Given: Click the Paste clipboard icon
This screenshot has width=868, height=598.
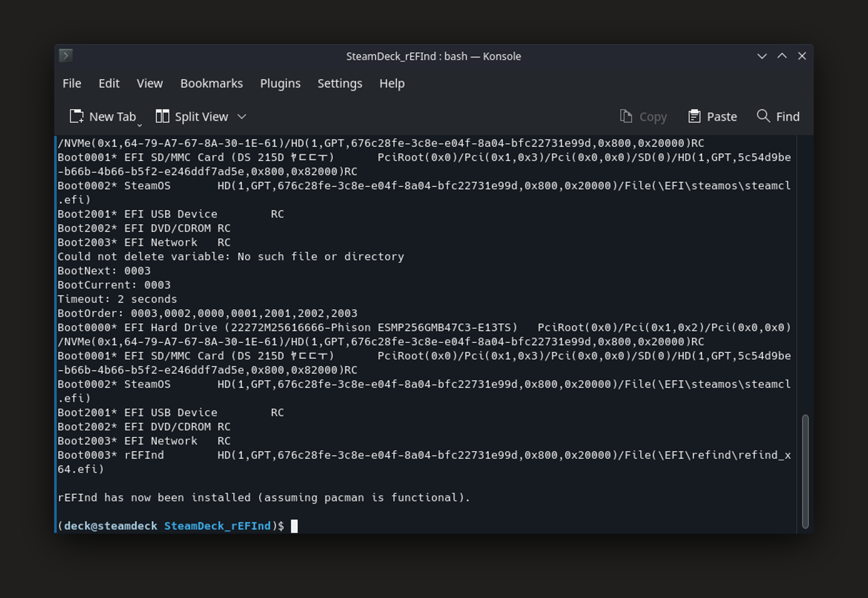Looking at the screenshot, I should pyautogui.click(x=694, y=116).
